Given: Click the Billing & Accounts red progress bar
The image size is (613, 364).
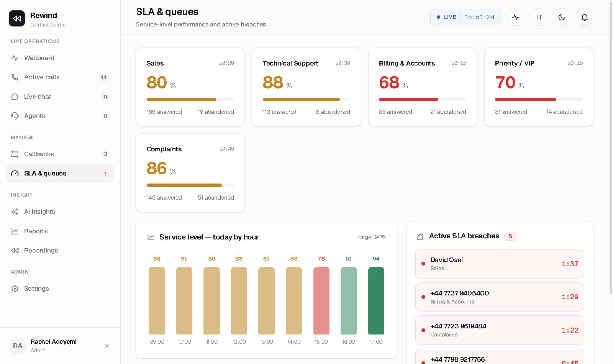Looking at the screenshot, I should point(423,100).
